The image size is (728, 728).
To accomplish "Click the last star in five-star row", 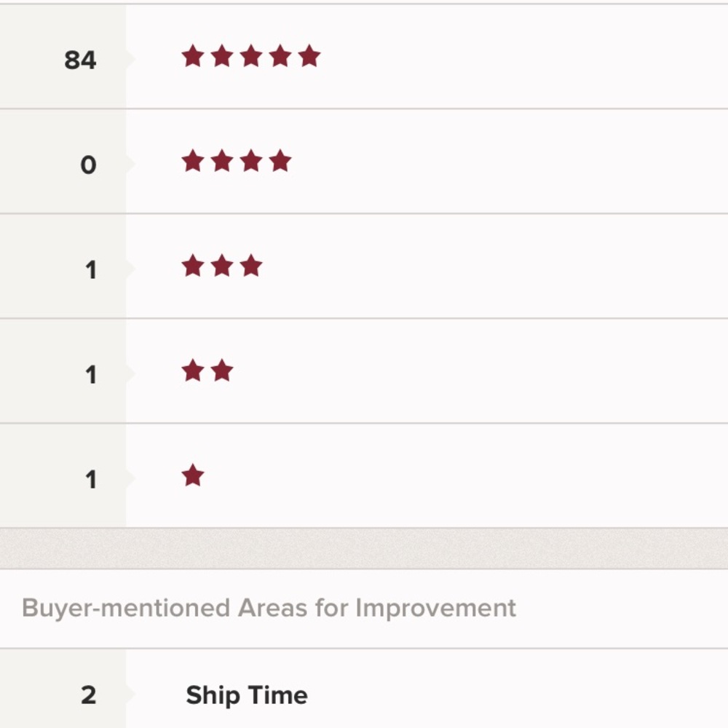I will point(309,56).
